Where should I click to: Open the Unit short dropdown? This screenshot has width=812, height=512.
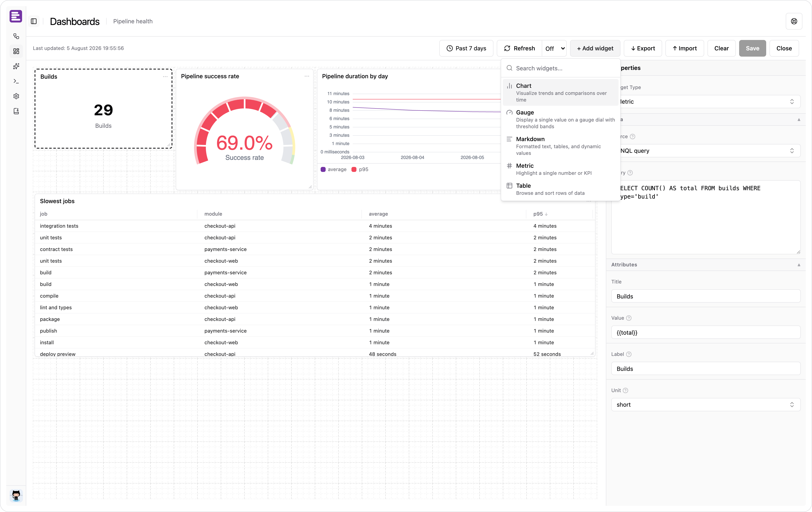coord(705,404)
